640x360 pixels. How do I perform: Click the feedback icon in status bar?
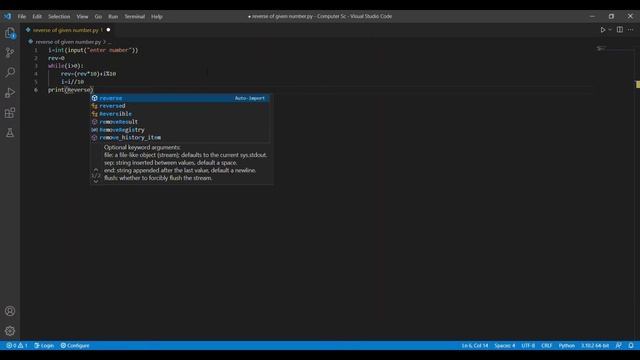(x=619, y=346)
